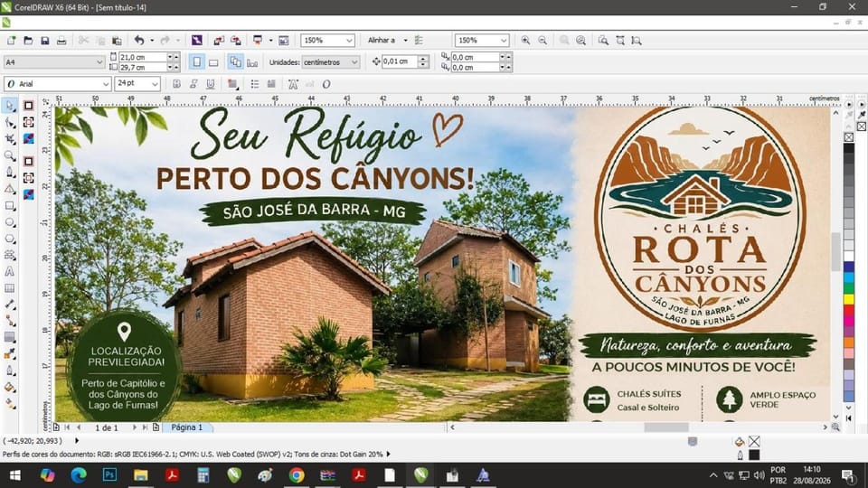The image size is (868, 488).
Task: Open the application launcher dropdown arrow
Action: [x=270, y=41]
